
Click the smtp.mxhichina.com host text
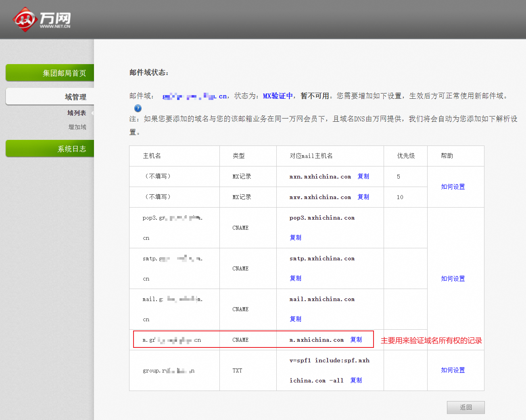[322, 259]
